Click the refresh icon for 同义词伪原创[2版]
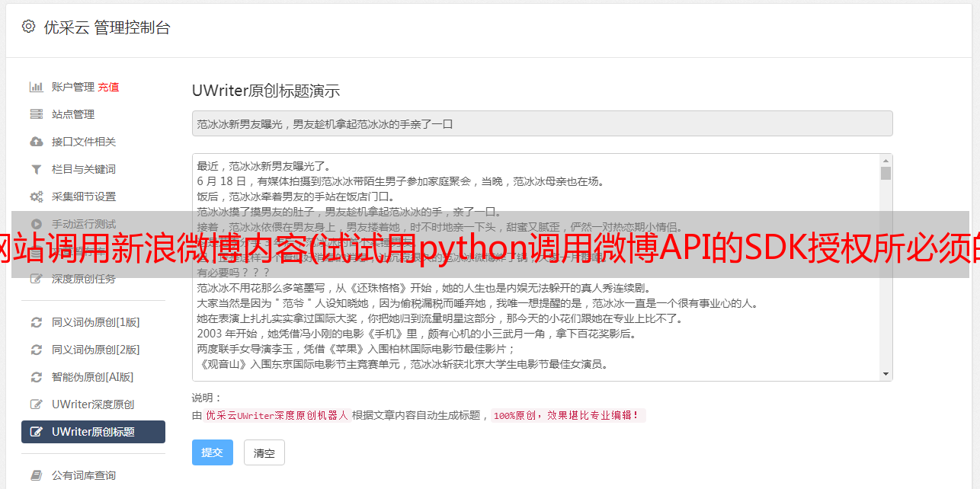 point(36,350)
